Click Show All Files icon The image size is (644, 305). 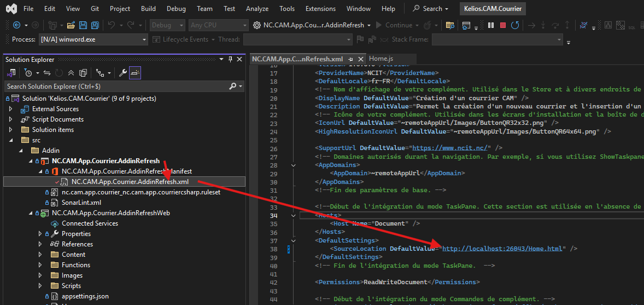pyautogui.click(x=83, y=73)
